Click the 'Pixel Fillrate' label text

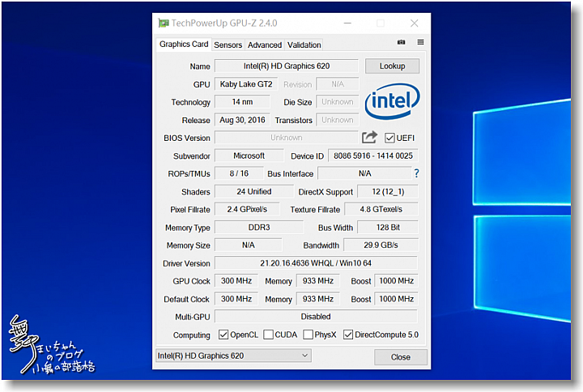[x=190, y=210]
